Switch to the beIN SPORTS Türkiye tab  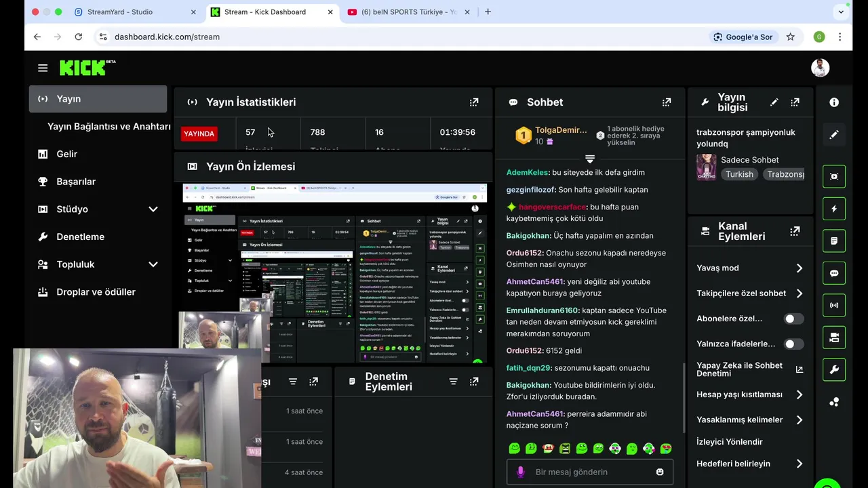tap(409, 12)
